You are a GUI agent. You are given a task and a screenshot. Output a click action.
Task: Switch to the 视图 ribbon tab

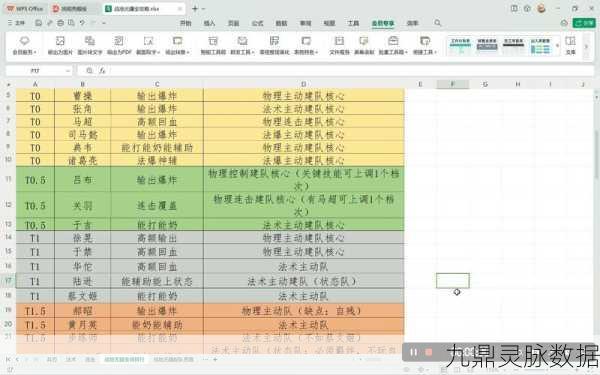[329, 23]
